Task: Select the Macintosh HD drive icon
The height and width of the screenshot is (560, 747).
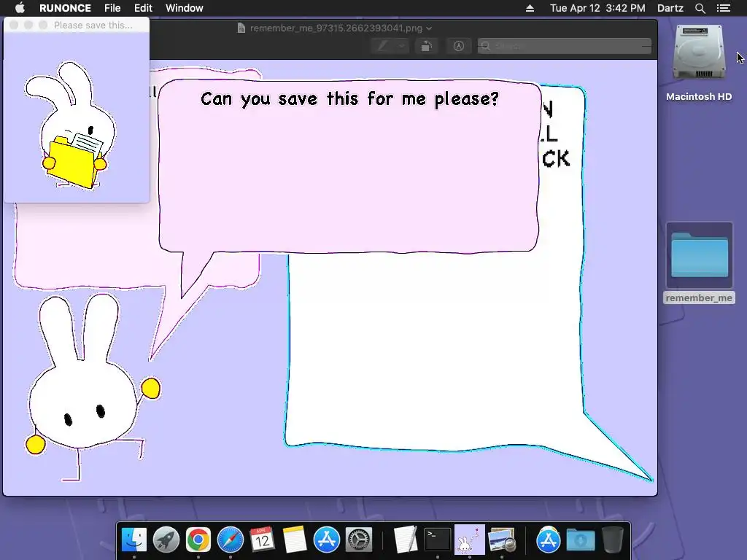Action: (x=699, y=52)
